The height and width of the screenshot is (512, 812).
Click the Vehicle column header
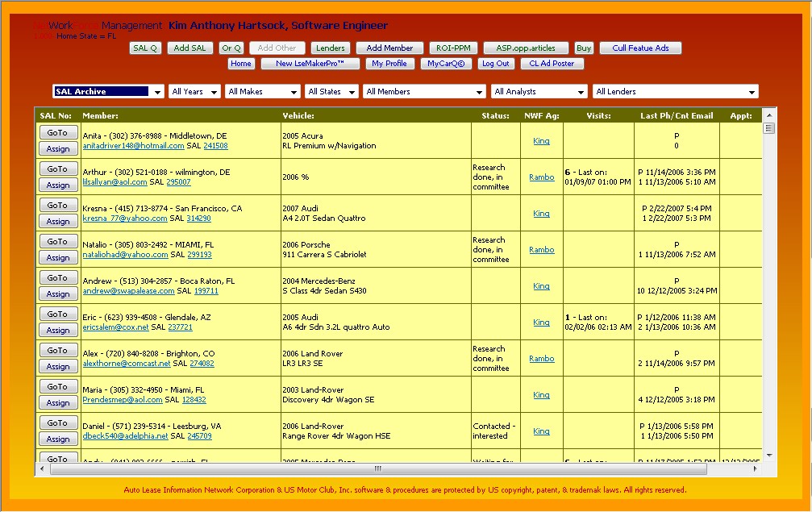click(298, 116)
